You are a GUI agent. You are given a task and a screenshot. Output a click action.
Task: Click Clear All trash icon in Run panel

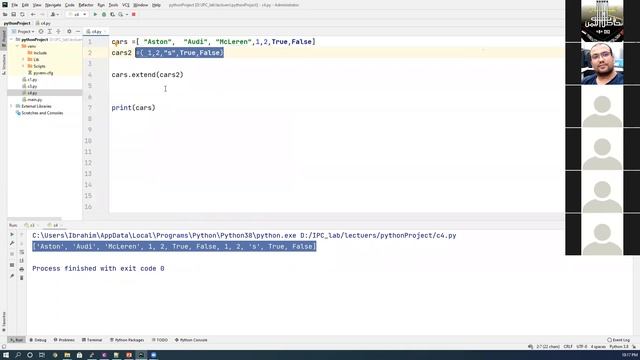22,278
